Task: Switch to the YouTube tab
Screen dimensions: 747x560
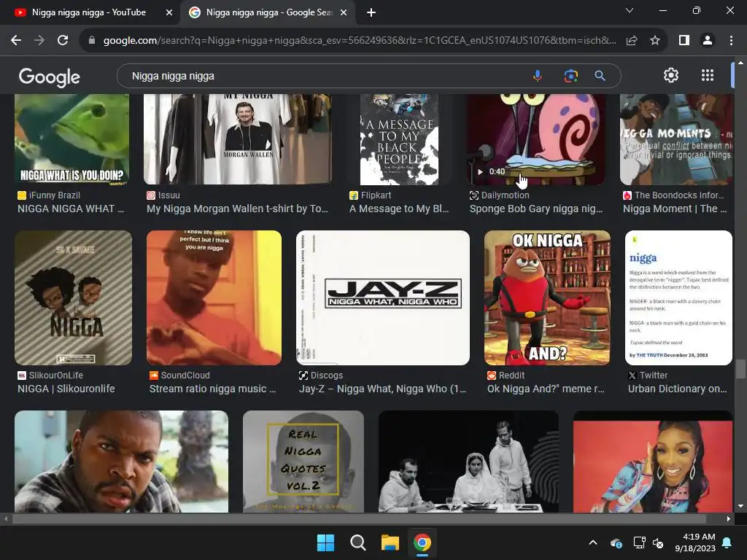Action: click(x=88, y=12)
